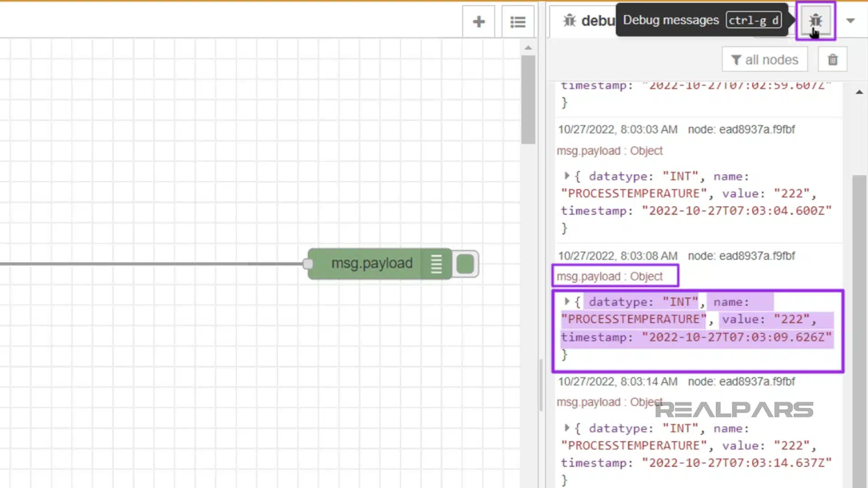Click node ead8937a.f9fbf link at 8:03:03 AM
Screen dimensions: 868x488
pos(741,130)
